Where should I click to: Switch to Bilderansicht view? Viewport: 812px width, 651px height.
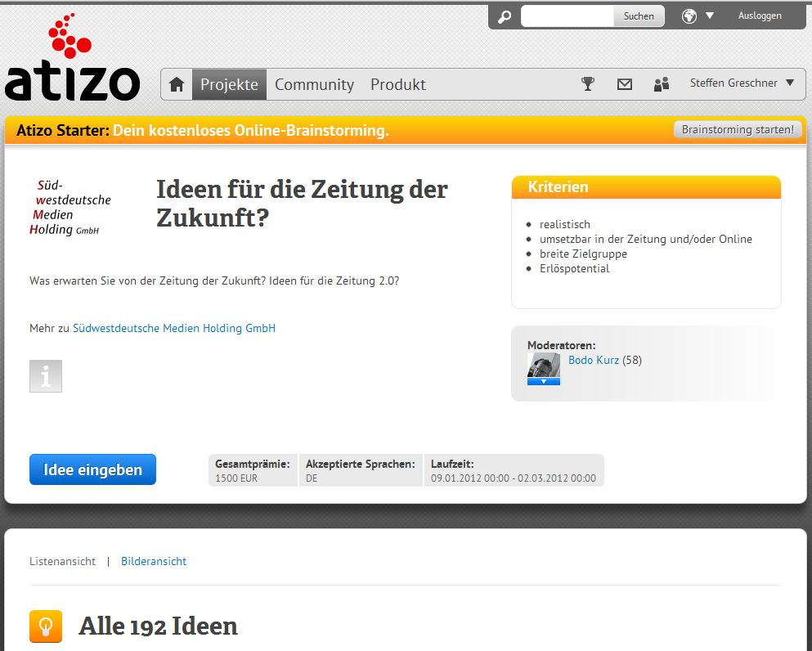[154, 561]
